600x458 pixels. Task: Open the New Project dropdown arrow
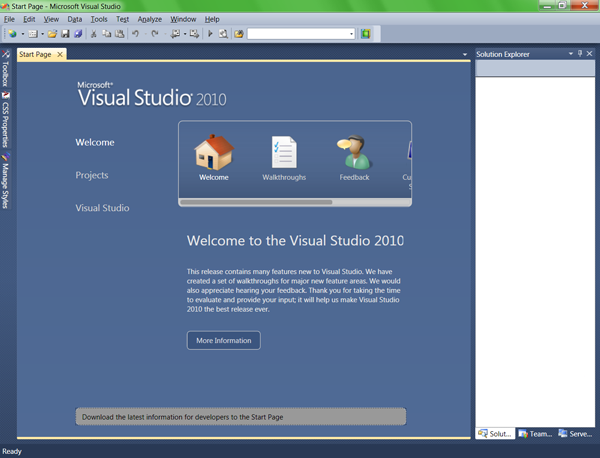(23, 34)
